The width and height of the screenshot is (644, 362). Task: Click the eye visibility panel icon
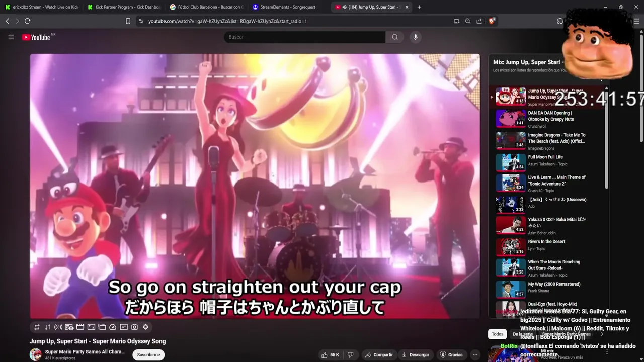tap(69, 327)
